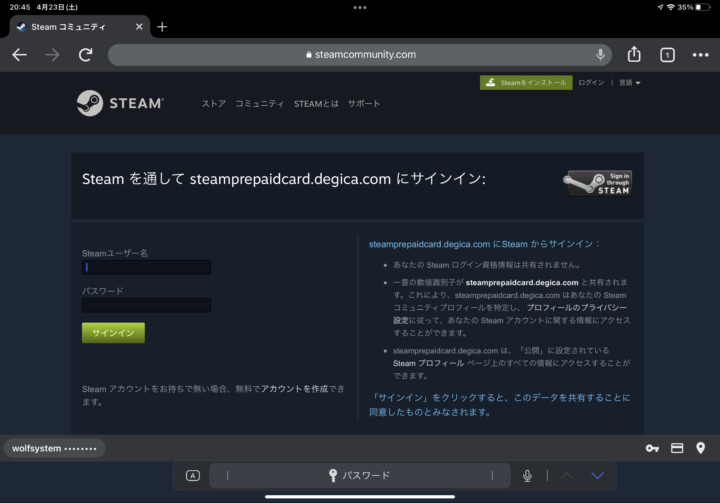Open saved passwords key icon

coord(652,448)
